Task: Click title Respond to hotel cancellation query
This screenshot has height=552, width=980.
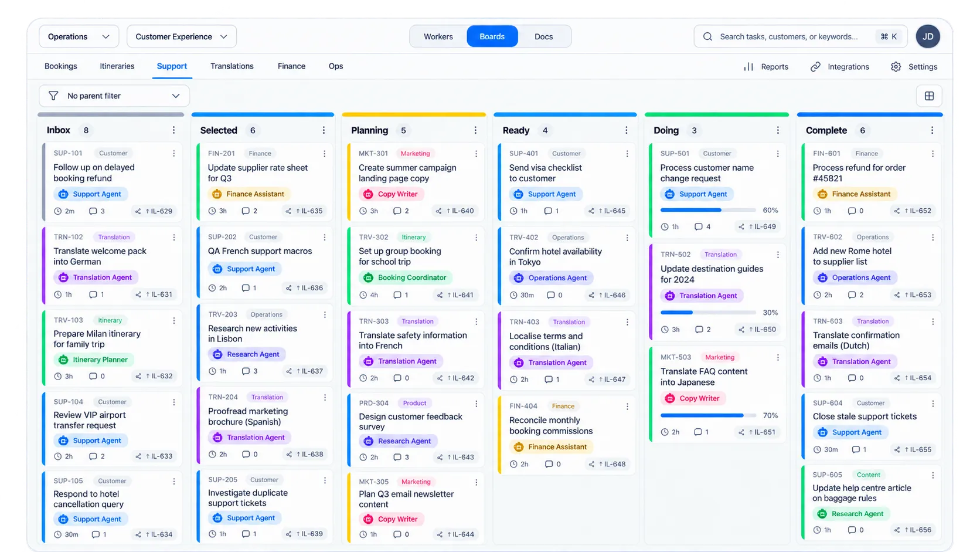Action: pyautogui.click(x=89, y=499)
